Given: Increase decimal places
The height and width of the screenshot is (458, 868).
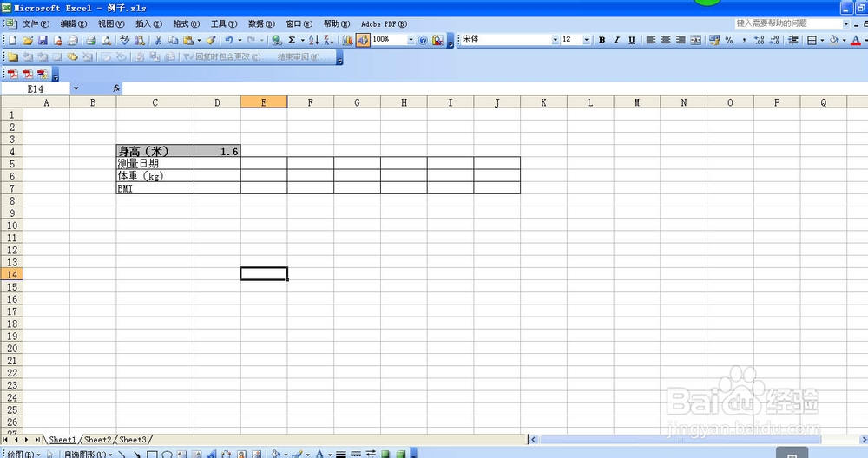Looking at the screenshot, I should click(759, 40).
